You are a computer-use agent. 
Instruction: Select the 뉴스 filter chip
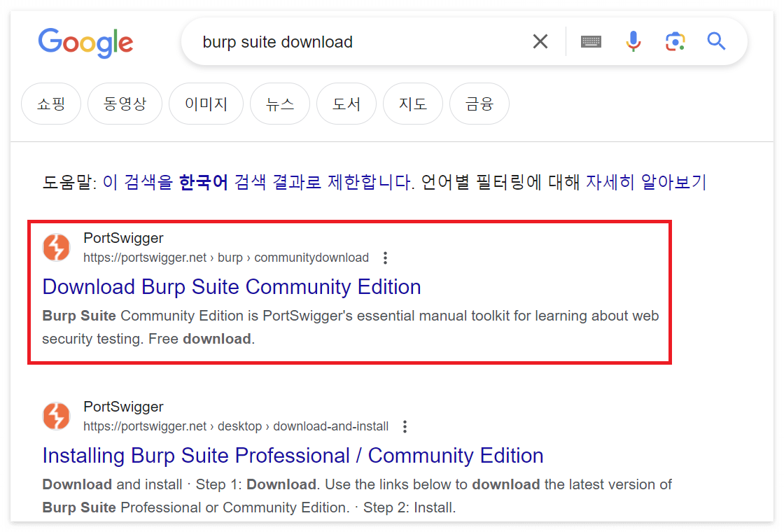(280, 104)
